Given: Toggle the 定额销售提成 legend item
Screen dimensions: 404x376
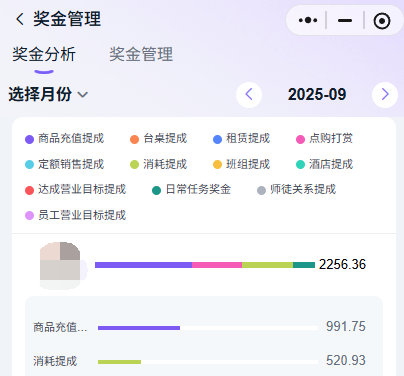Looking at the screenshot, I should 65,164.
